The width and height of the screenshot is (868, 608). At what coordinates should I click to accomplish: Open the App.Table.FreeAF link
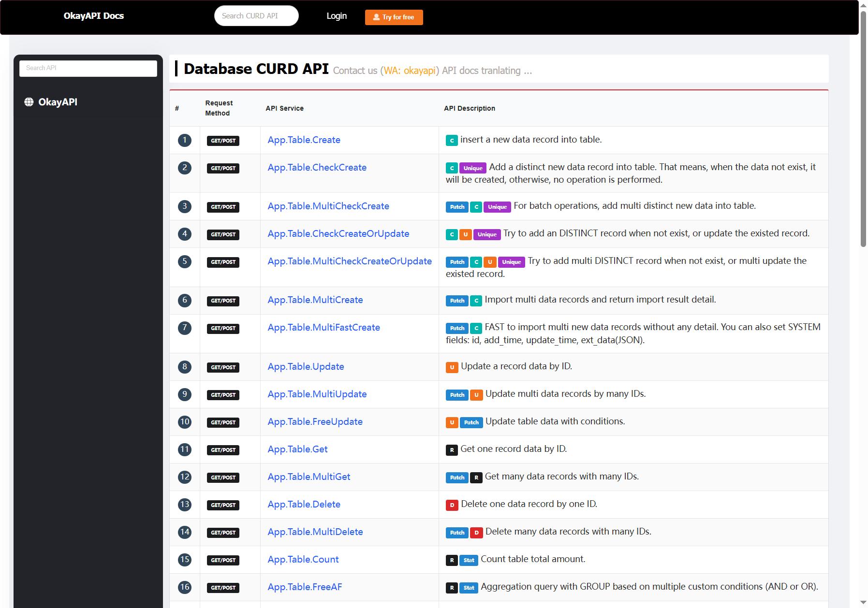coord(305,587)
